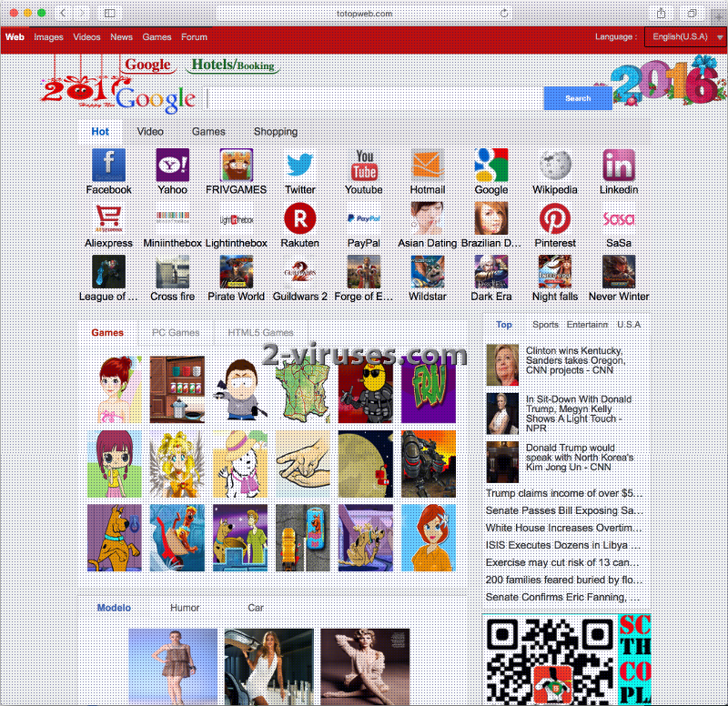Image resolution: width=728 pixels, height=706 pixels.
Task: Open the Facebook shortcut icon
Action: coord(108,165)
